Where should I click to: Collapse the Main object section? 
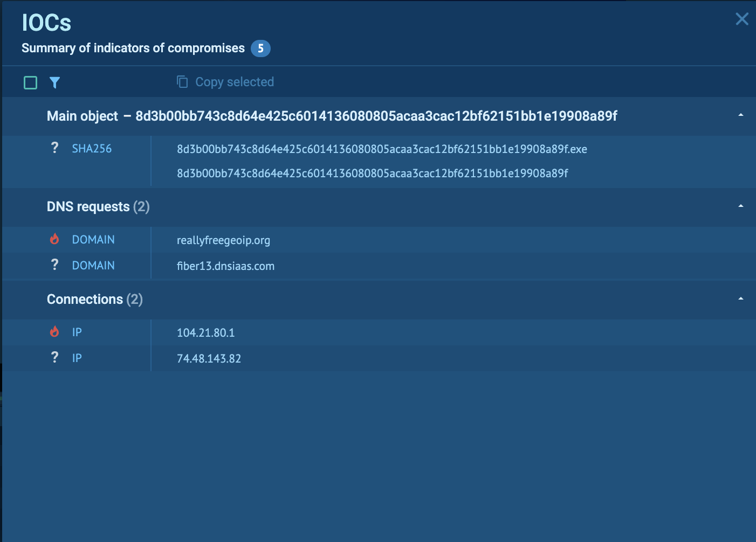tap(741, 115)
